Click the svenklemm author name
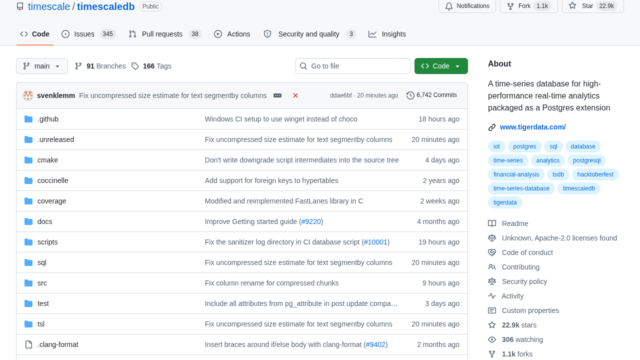The image size is (640, 360). point(56,96)
